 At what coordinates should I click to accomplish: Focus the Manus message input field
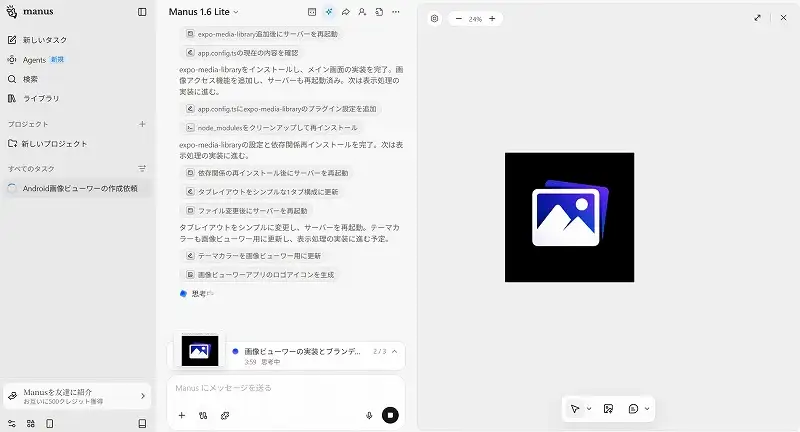286,388
